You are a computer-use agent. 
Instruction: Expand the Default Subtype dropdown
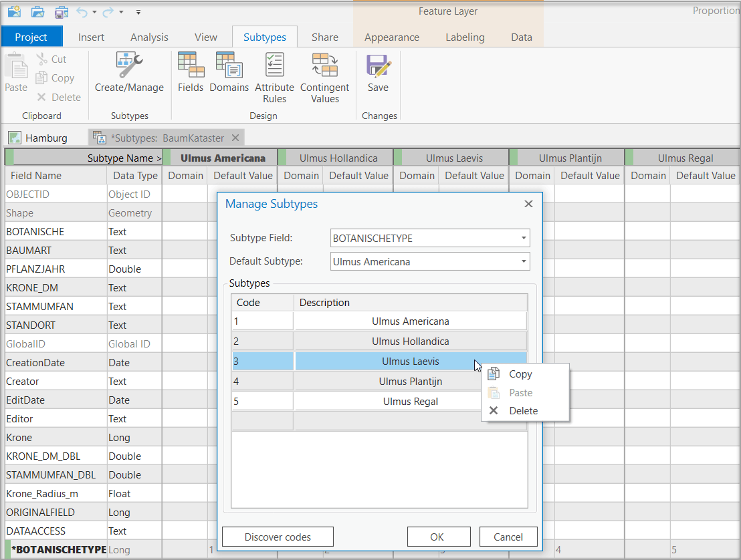pos(522,262)
